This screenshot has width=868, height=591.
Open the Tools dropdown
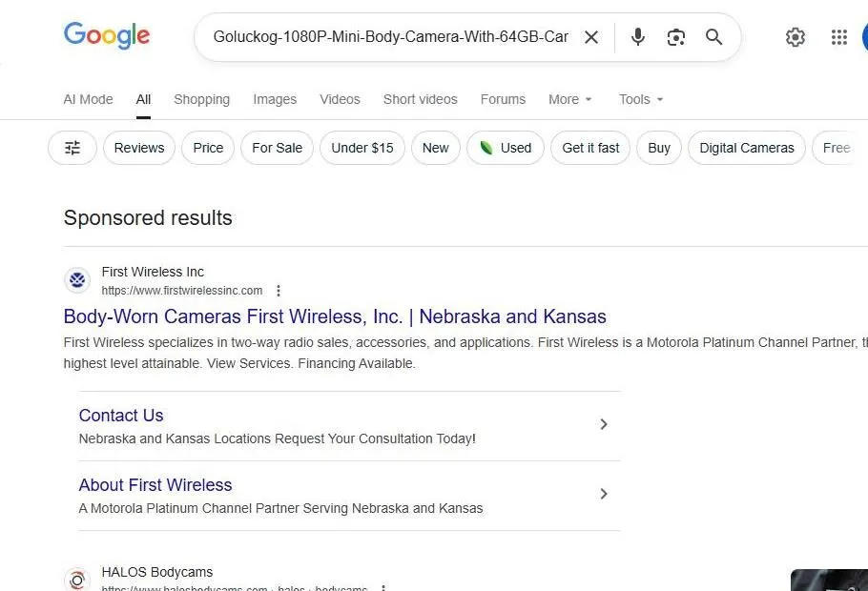[x=640, y=99]
